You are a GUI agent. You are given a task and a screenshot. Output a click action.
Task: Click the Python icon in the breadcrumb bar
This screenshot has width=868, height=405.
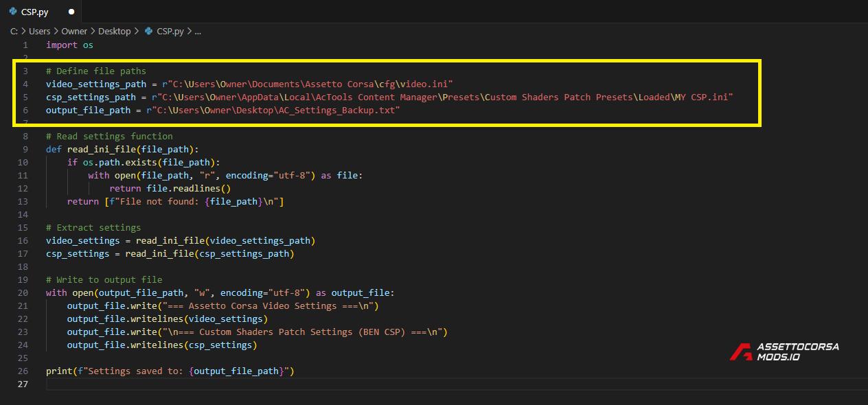point(148,31)
